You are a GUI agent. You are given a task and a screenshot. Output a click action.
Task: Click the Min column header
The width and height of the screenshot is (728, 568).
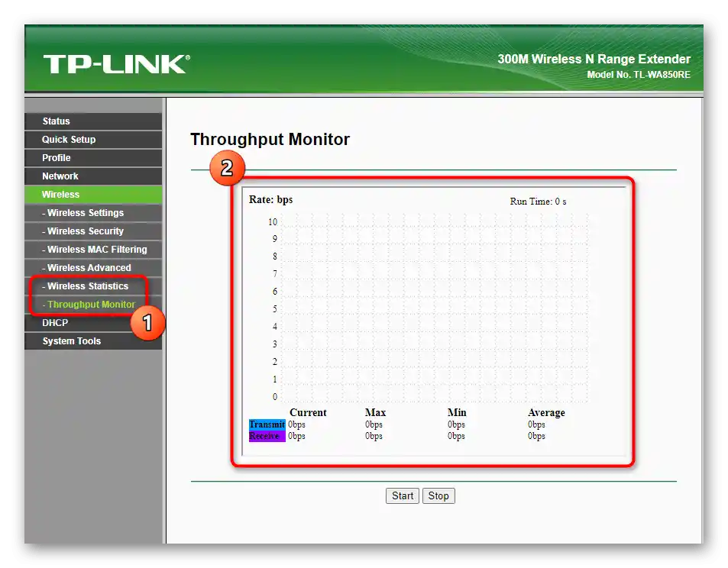click(457, 412)
